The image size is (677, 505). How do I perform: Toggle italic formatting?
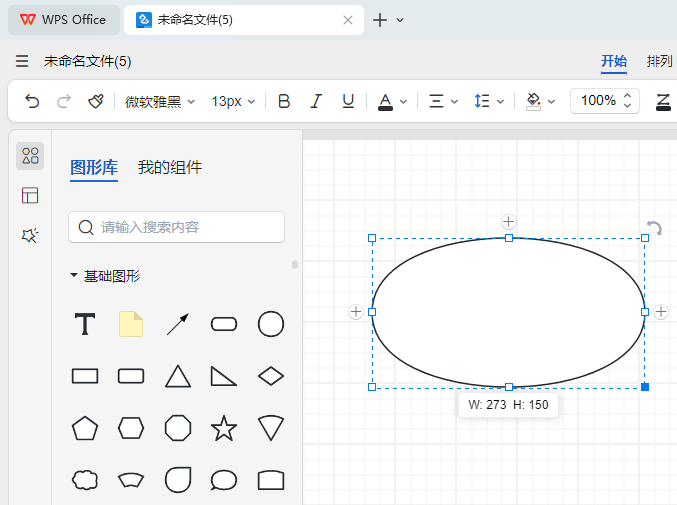pyautogui.click(x=316, y=101)
